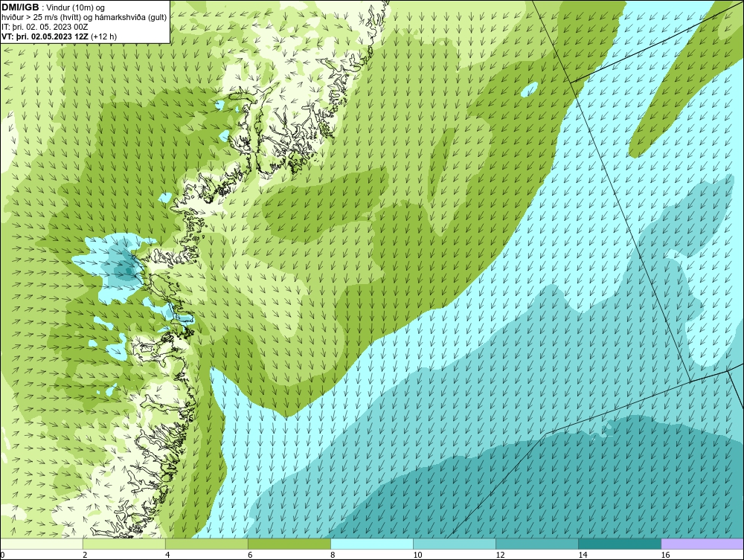Screen dimensions: 744x560
Task: Click the purple swatch above 16 m/s
Action: pos(702,544)
